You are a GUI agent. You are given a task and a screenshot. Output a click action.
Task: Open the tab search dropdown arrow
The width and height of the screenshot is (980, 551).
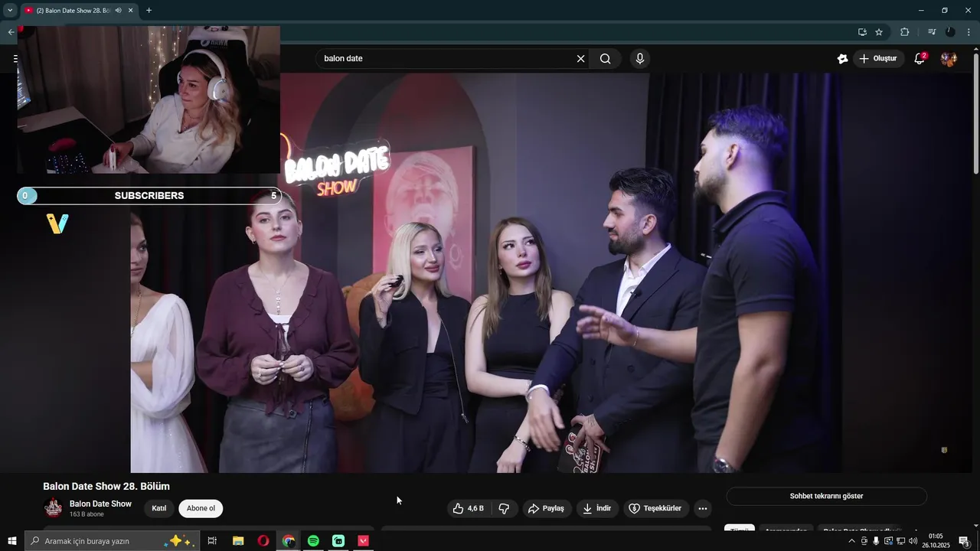10,11
